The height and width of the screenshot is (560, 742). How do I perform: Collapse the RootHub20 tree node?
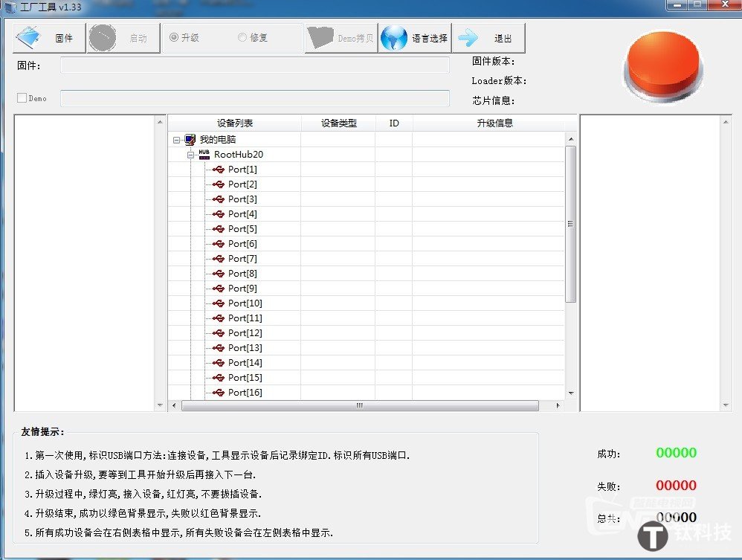(x=190, y=155)
